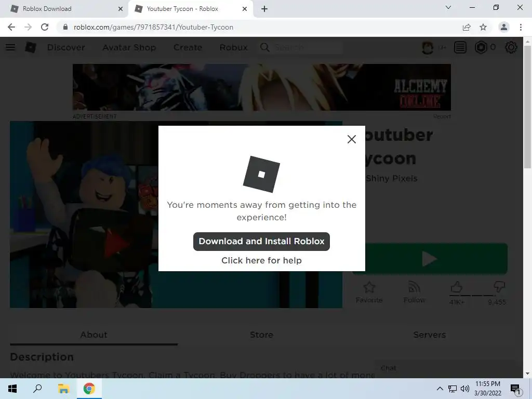
Task: Open the Robux page
Action: point(233,47)
